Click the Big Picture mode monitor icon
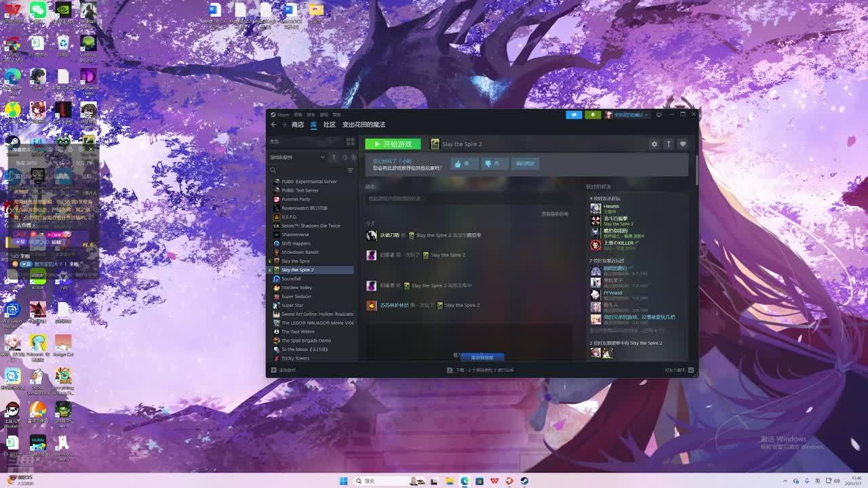The height and width of the screenshot is (488, 868). 658,115
